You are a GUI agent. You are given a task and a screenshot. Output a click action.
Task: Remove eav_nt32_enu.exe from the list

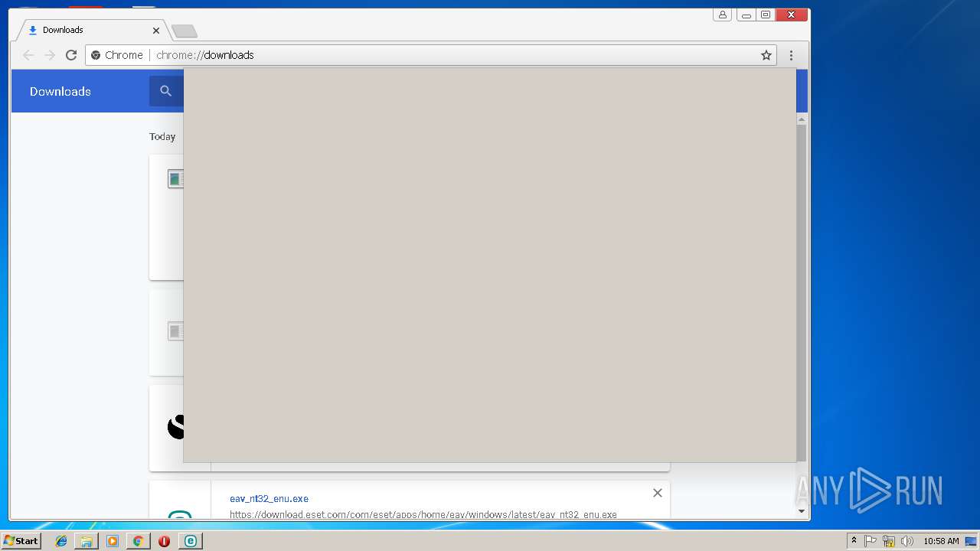point(657,493)
